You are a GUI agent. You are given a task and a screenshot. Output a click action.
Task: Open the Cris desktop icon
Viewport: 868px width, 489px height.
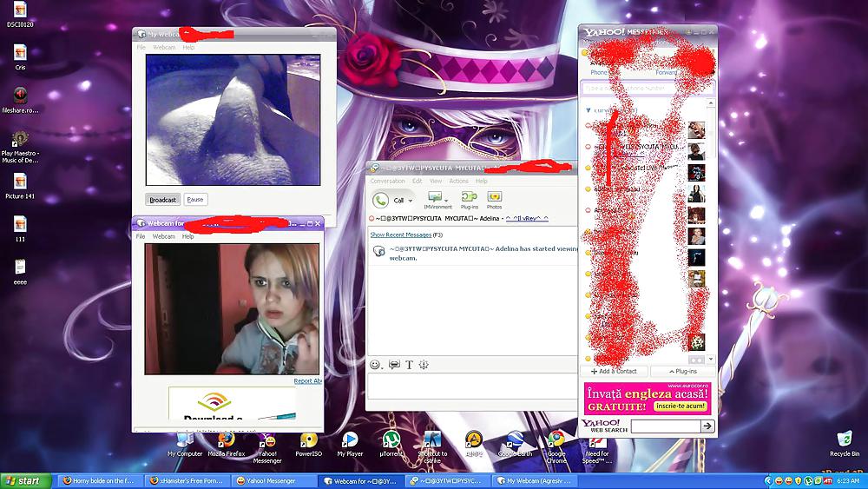[x=20, y=57]
